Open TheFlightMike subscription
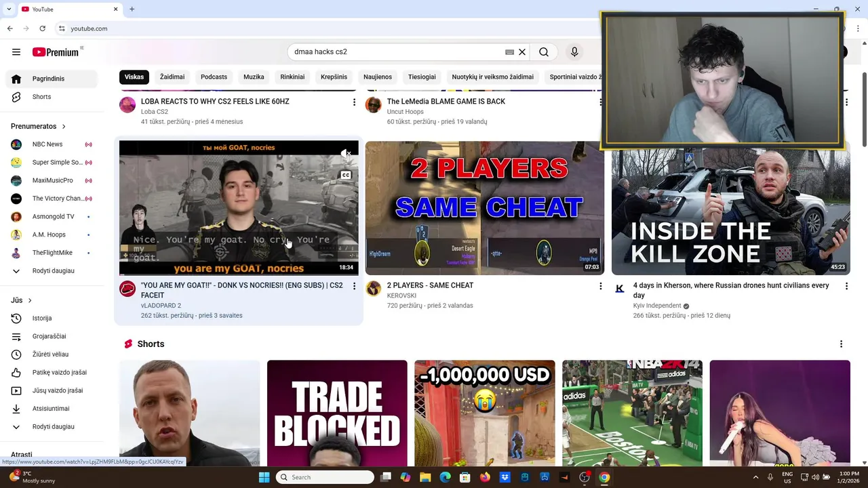The height and width of the screenshot is (488, 868). 52,253
